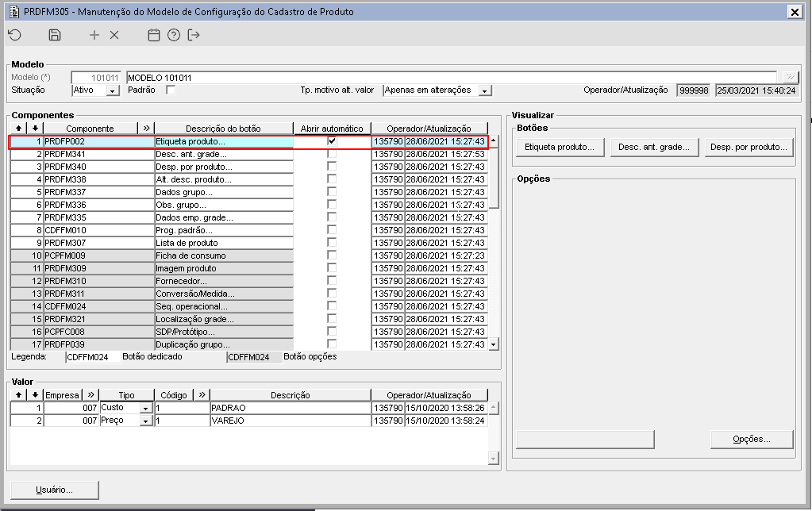Open the Tp. motivo alt. valor dropdown

[x=484, y=90]
